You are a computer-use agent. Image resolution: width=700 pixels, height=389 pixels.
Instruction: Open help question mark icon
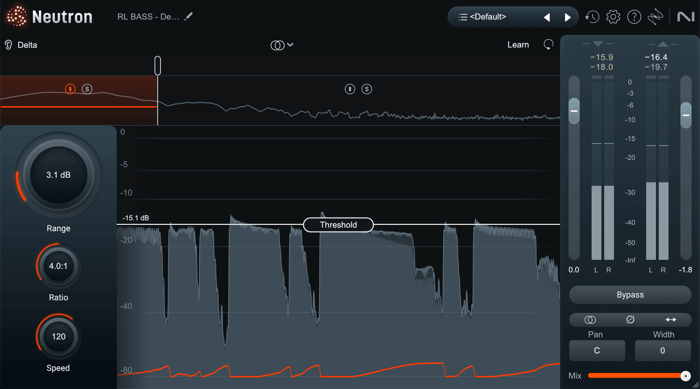(634, 17)
